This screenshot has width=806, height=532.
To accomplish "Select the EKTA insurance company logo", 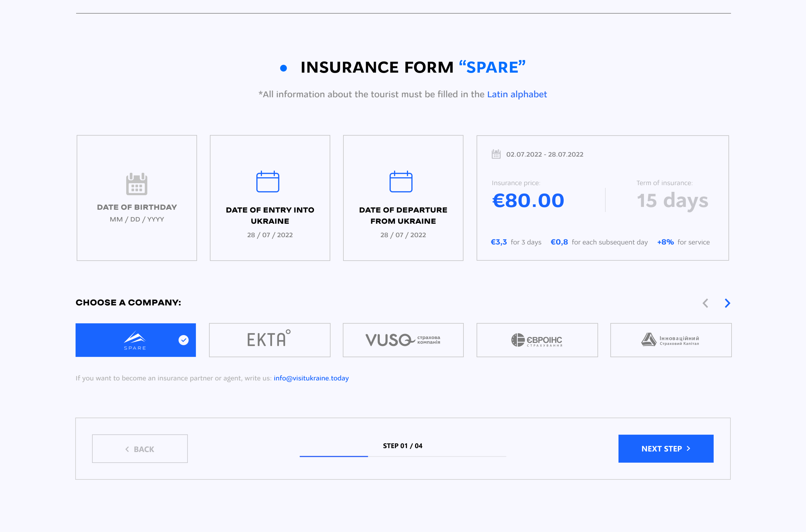I will pos(270,340).
